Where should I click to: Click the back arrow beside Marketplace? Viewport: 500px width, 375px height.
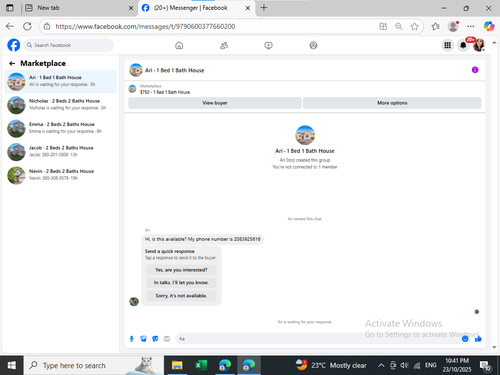[x=12, y=63]
